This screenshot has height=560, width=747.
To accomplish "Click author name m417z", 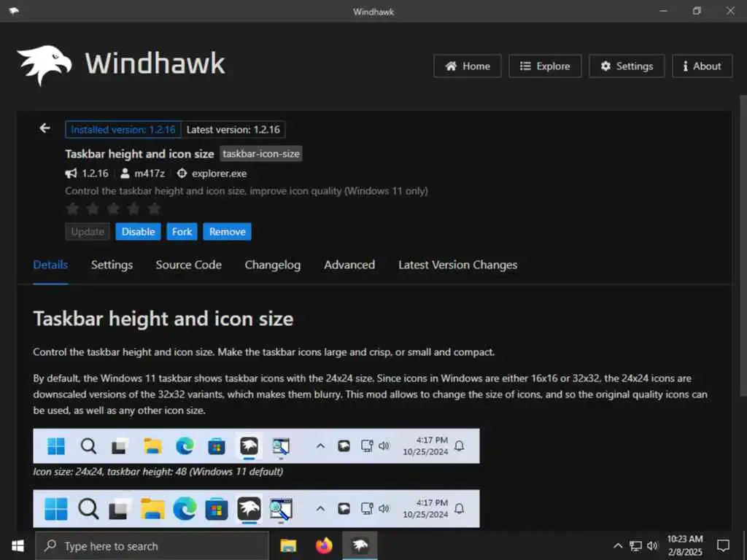I will pyautogui.click(x=150, y=174).
